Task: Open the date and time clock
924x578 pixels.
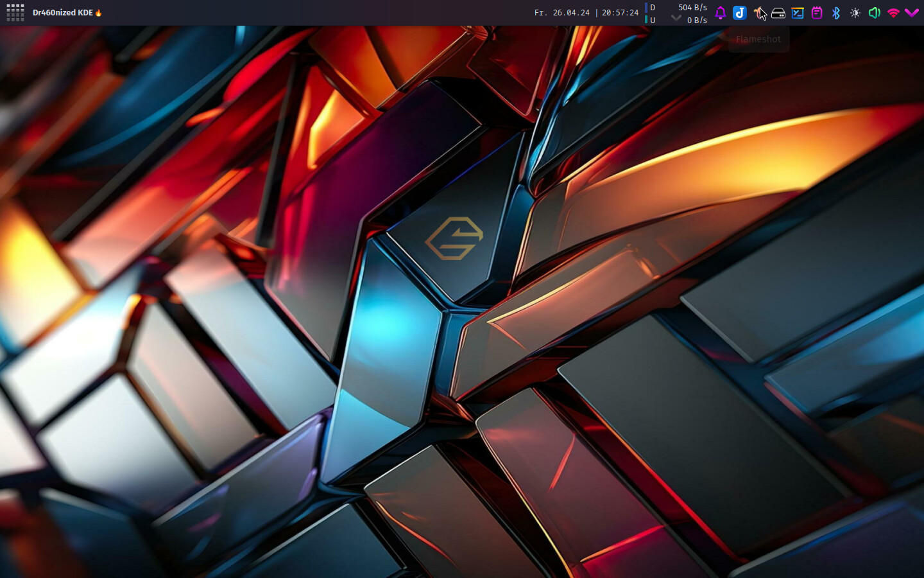Action: (586, 13)
